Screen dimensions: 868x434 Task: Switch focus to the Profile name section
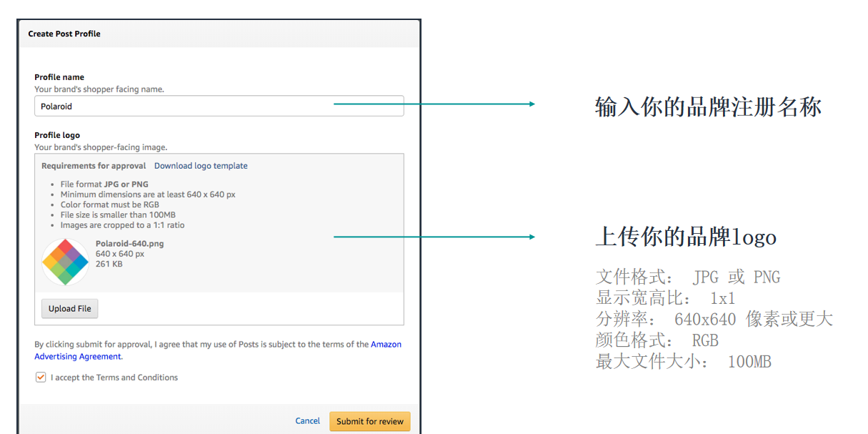click(x=56, y=77)
